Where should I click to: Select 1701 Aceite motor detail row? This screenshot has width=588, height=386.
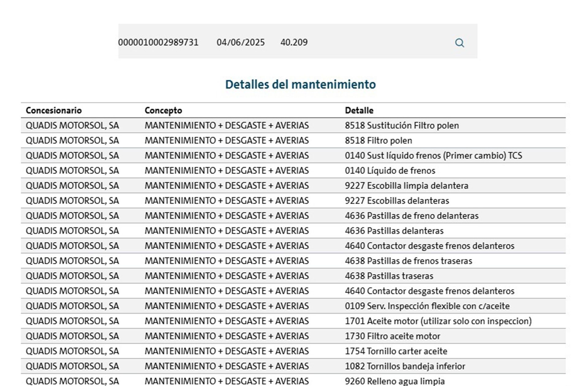pos(438,321)
